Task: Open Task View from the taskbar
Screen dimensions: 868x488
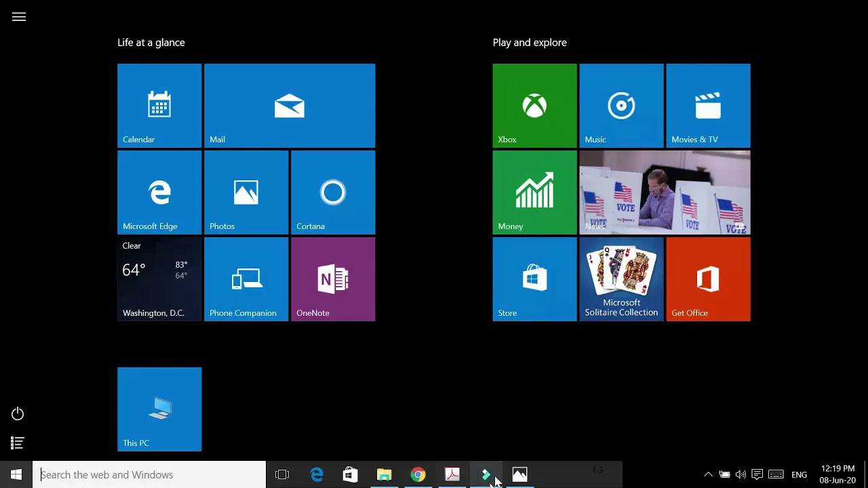Action: pos(282,474)
